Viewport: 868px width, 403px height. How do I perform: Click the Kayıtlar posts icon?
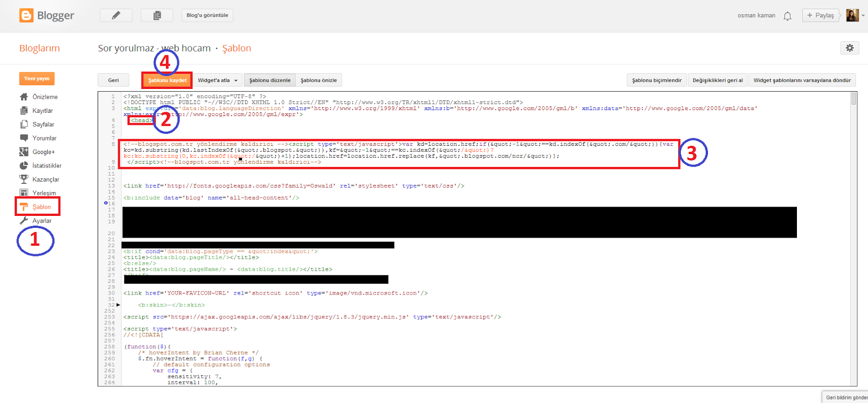[24, 110]
